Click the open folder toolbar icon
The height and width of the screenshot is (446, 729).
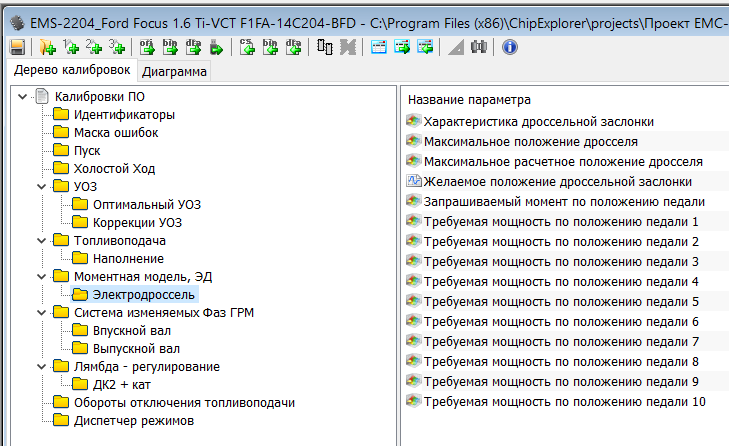[x=47, y=47]
